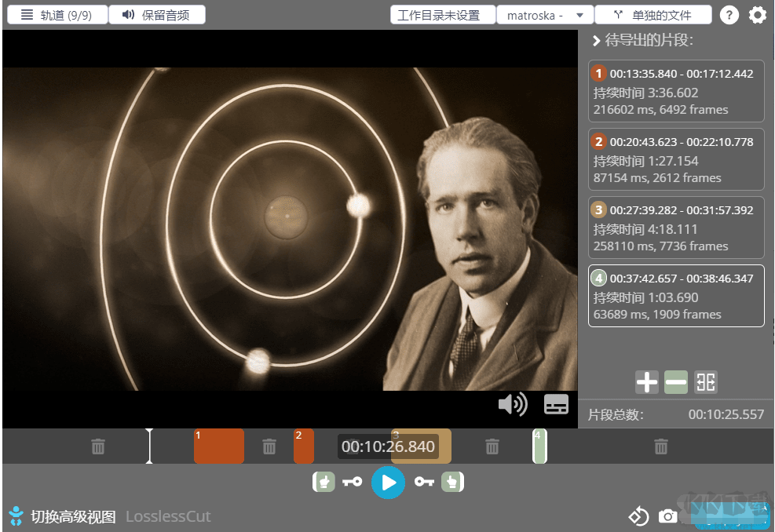
Task: Jump to the previous keyframe using the left key icon
Action: [x=353, y=482]
